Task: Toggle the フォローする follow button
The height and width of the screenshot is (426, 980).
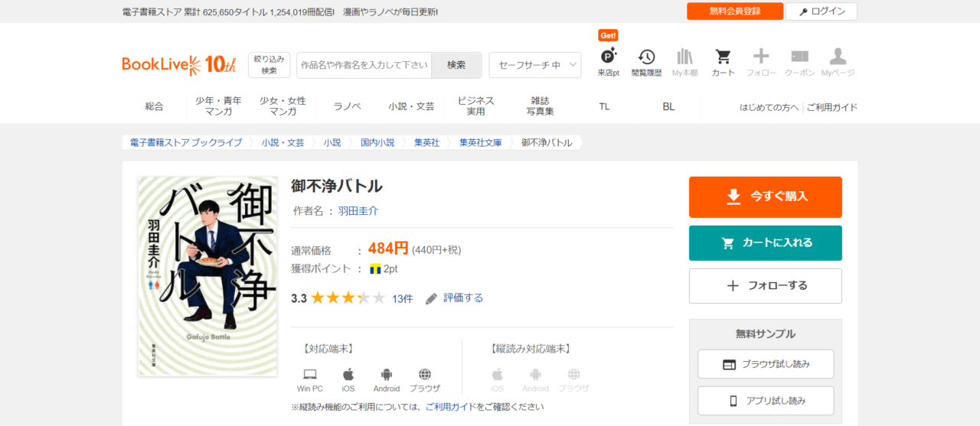Action: point(765,286)
